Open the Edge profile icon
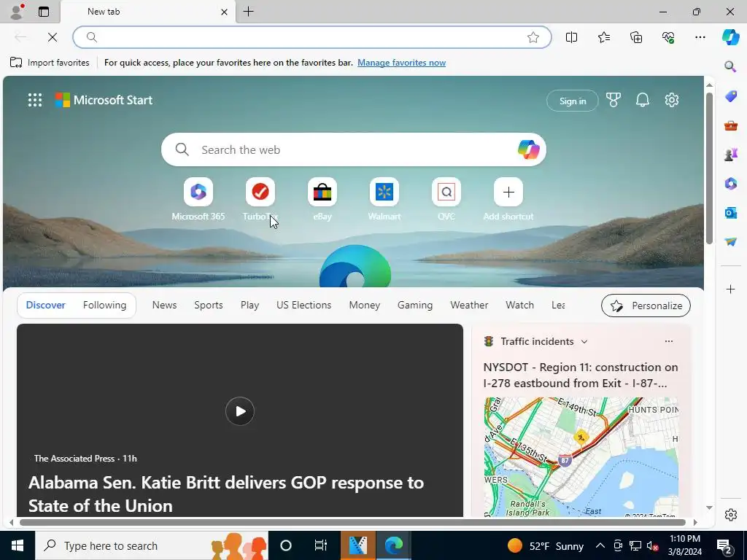The height and width of the screenshot is (560, 747). pyautogui.click(x=17, y=12)
